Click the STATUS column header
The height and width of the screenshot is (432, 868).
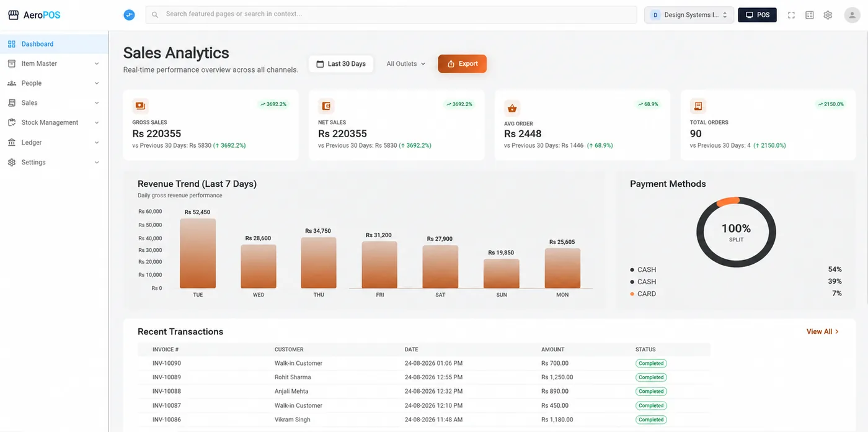645,349
